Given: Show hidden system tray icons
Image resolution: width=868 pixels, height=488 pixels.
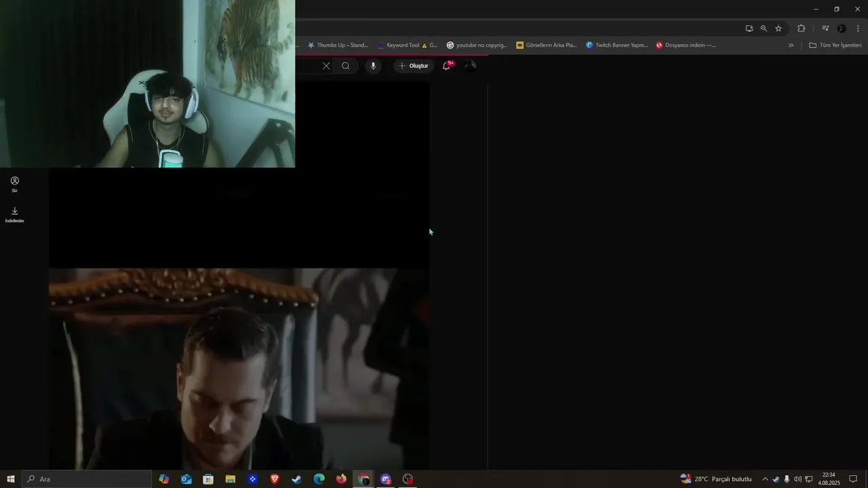Looking at the screenshot, I should 765,479.
